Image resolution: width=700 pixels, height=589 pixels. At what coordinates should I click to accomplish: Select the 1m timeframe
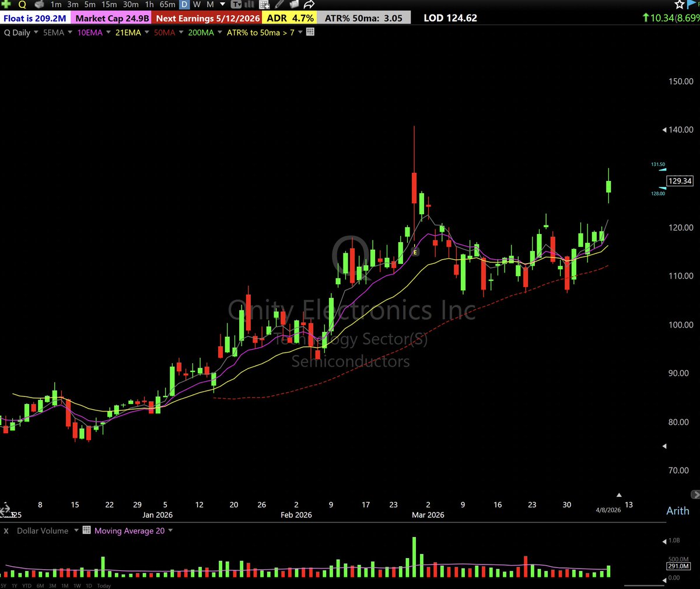click(x=55, y=4)
